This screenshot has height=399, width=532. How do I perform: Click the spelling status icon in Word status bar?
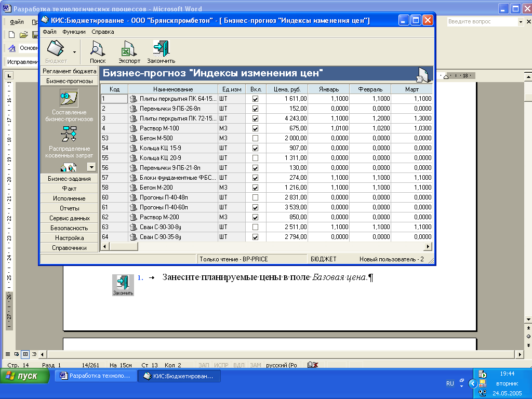click(x=312, y=365)
